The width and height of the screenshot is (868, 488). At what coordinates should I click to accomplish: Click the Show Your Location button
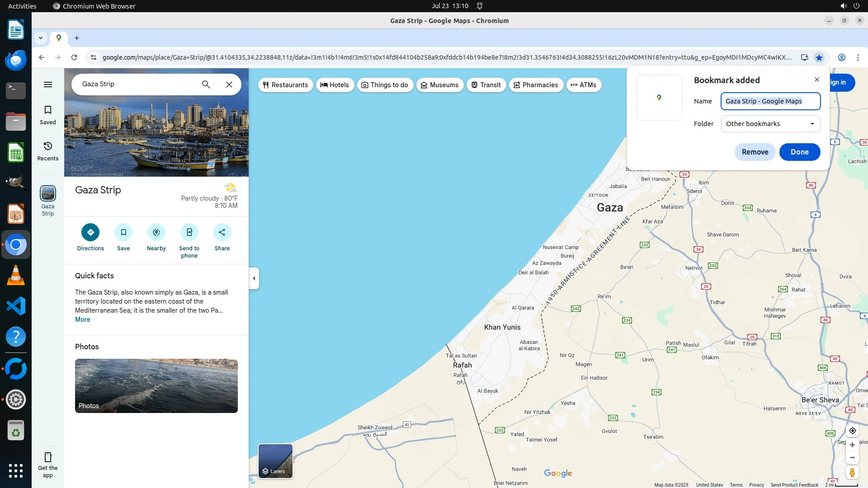coord(852,431)
